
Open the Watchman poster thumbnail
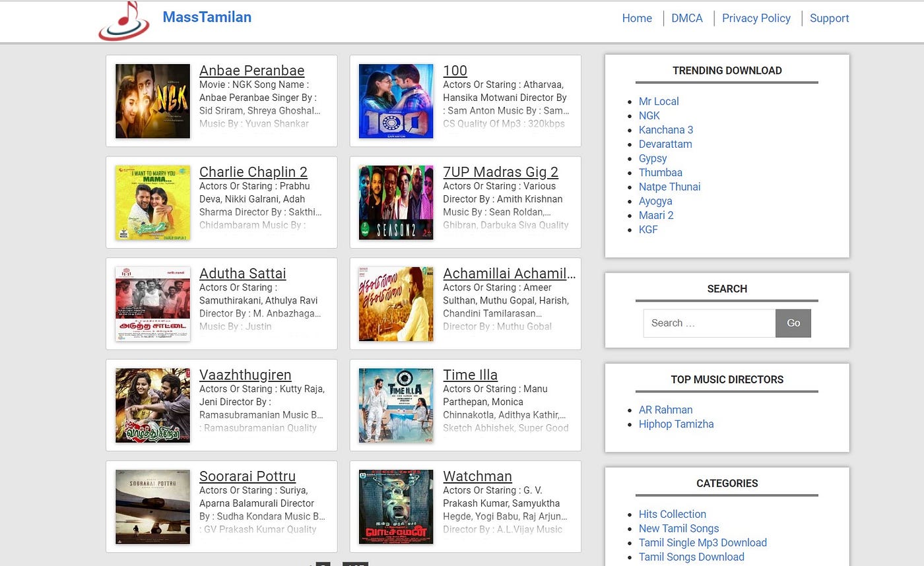pyautogui.click(x=396, y=507)
